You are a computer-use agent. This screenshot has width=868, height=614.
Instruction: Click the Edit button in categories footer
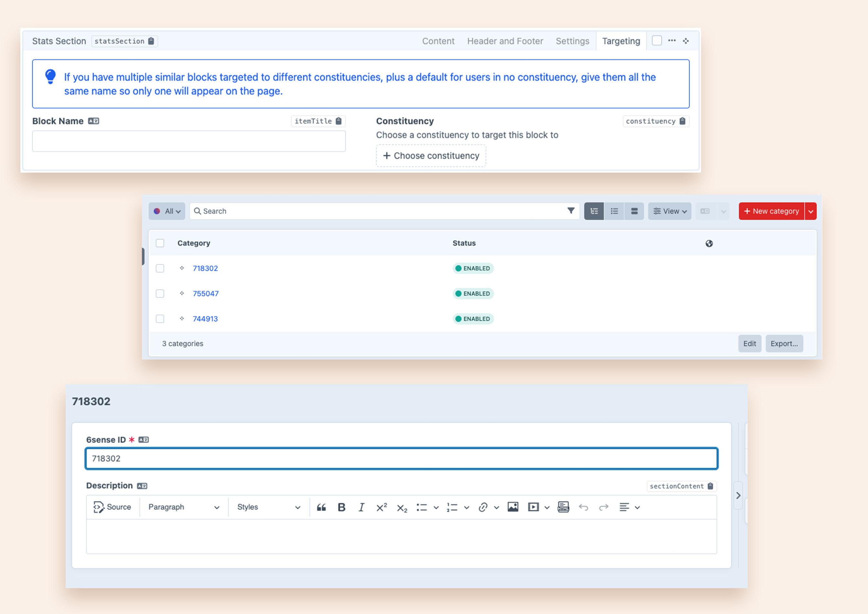coord(750,344)
